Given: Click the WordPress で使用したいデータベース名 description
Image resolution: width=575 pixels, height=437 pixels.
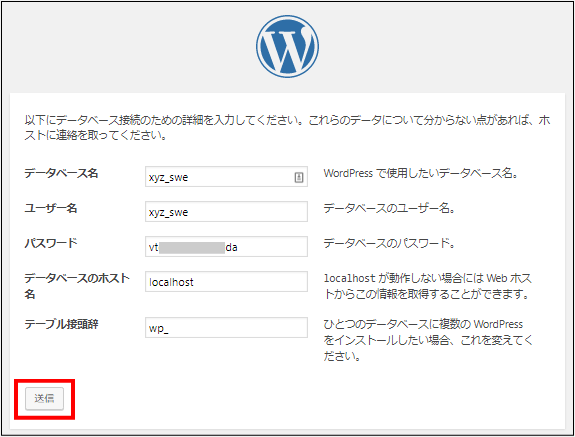Looking at the screenshot, I should 421,173.
